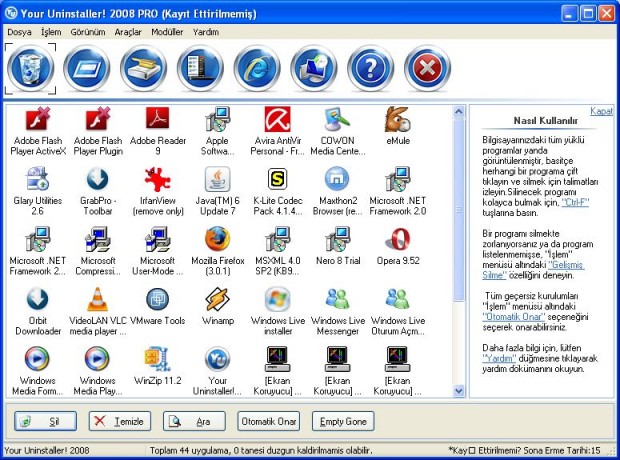Image resolution: width=620 pixels, height=460 pixels.
Task: Select Your Uninstaller! program entry
Action: pyautogui.click(x=217, y=371)
